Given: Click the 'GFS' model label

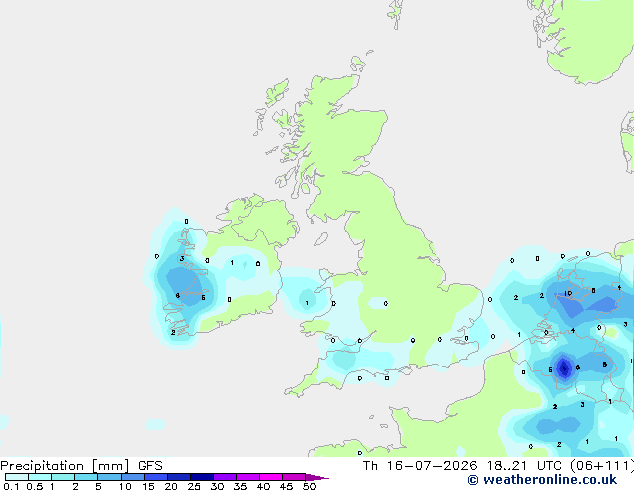Looking at the screenshot, I should pyautogui.click(x=150, y=466).
